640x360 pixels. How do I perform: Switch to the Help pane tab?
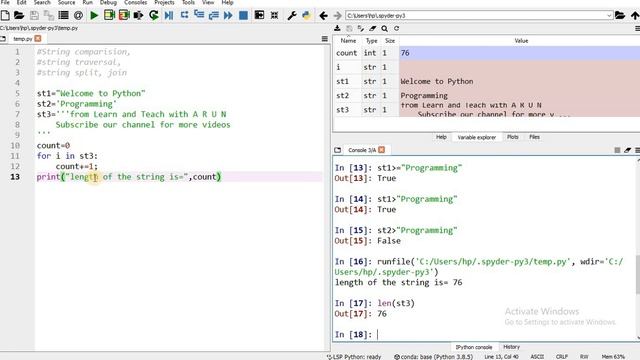pyautogui.click(x=441, y=137)
